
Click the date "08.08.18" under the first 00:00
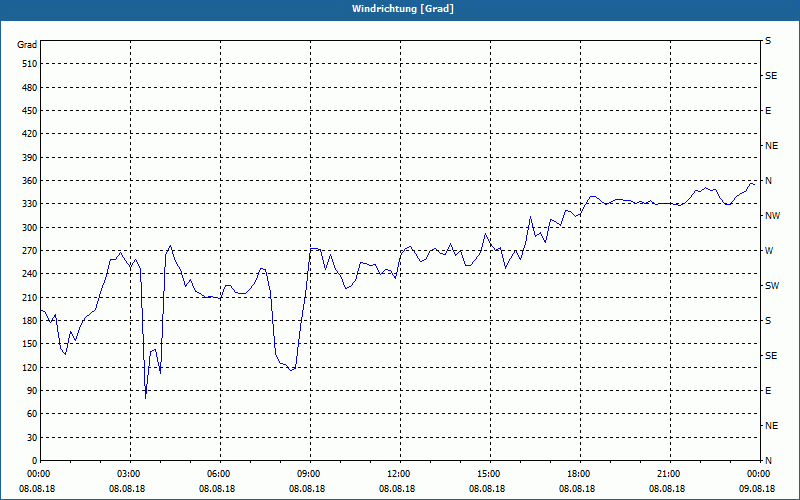point(37,489)
